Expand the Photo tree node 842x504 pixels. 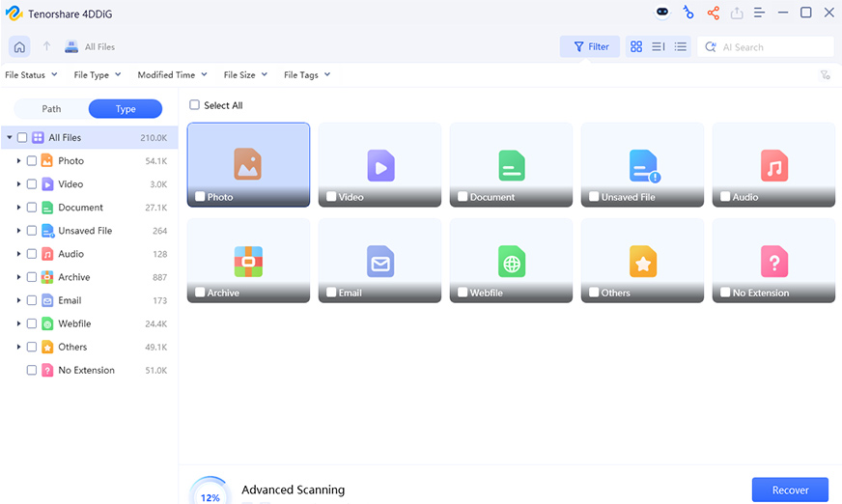[18, 160]
